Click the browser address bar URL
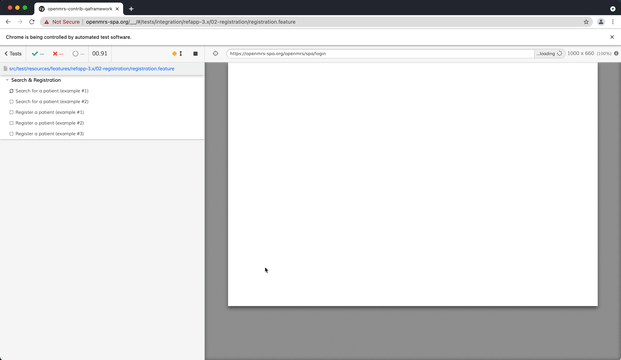 coord(190,22)
